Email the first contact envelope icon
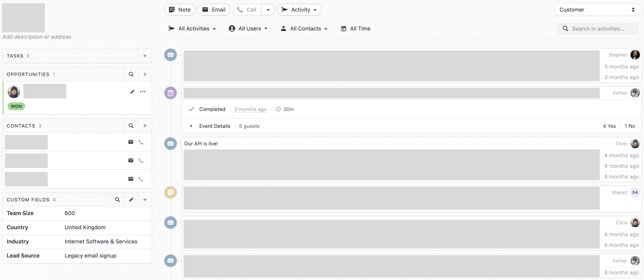Screen dimensions: 644x280 [131, 142]
